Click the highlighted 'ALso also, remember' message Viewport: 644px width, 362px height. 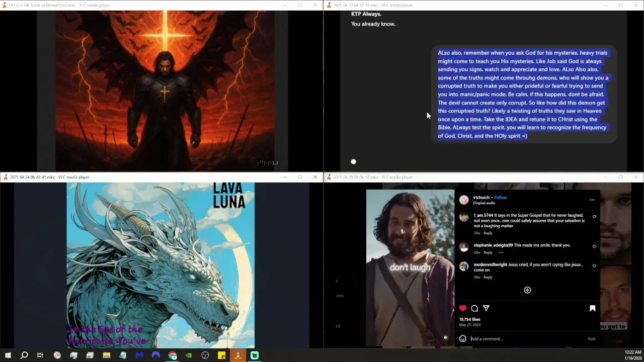coord(524,94)
